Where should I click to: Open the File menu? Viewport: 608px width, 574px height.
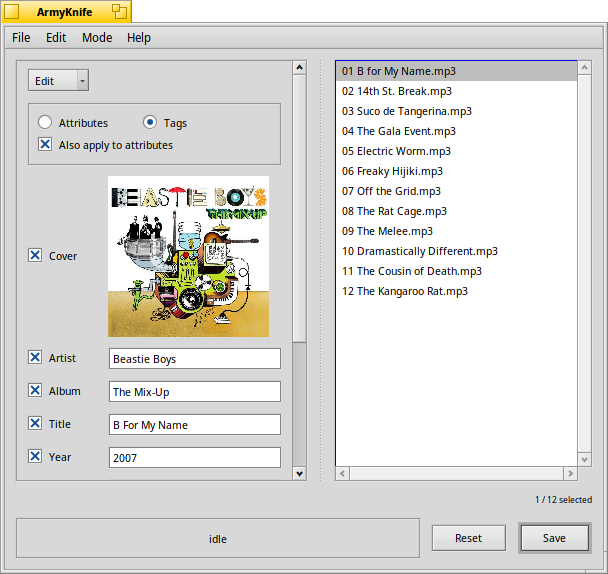21,38
